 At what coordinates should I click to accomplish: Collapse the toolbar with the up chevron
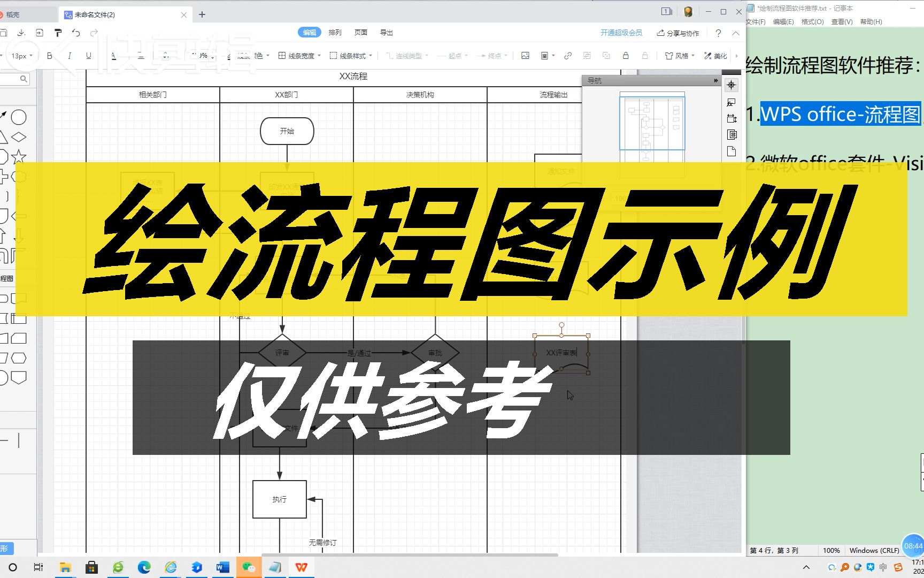click(x=736, y=33)
